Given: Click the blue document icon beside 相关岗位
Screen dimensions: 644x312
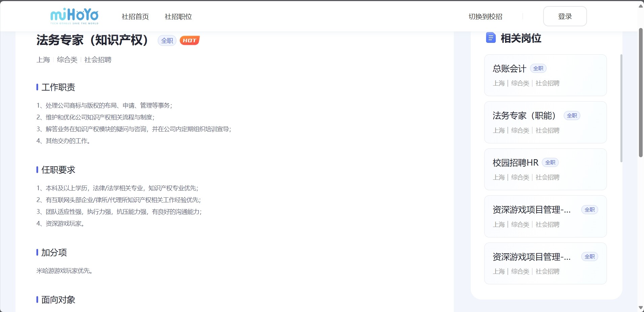Looking at the screenshot, I should coord(491,38).
